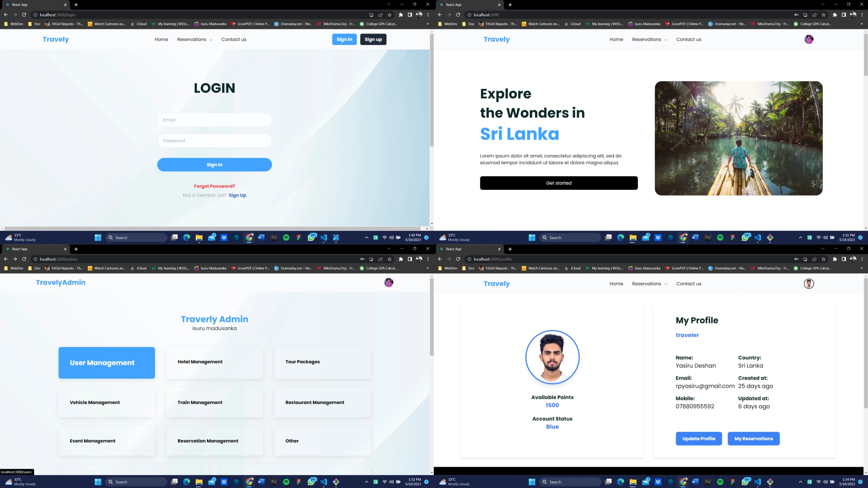The width and height of the screenshot is (868, 488).
Task: Open browser extensions in the localhost:3000/profile window
Action: pos(835,259)
